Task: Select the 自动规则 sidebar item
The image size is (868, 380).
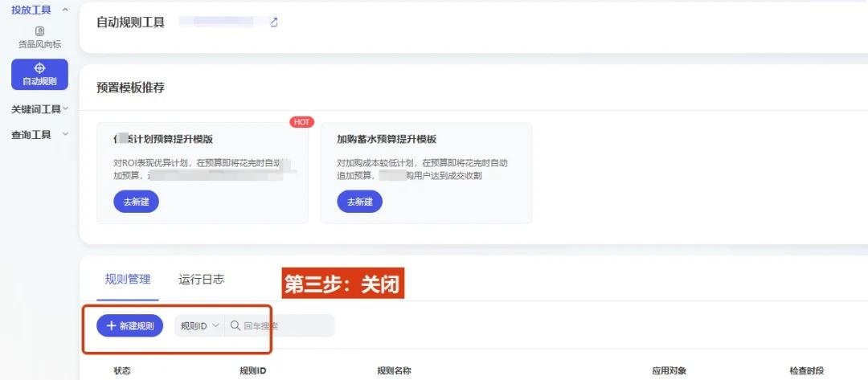Action: click(39, 75)
